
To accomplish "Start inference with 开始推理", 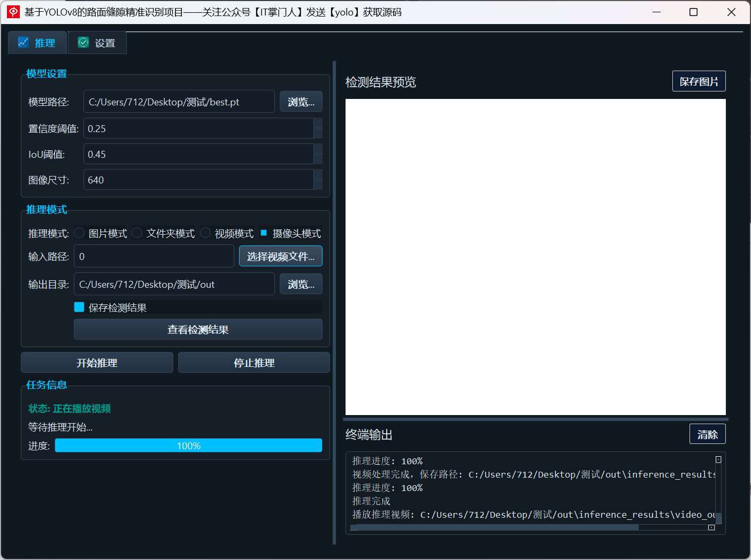I will [97, 363].
